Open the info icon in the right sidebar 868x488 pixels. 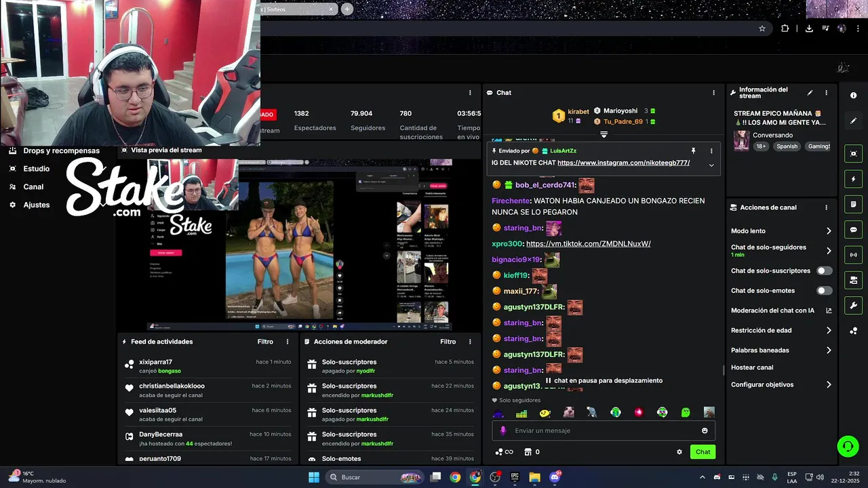853,96
